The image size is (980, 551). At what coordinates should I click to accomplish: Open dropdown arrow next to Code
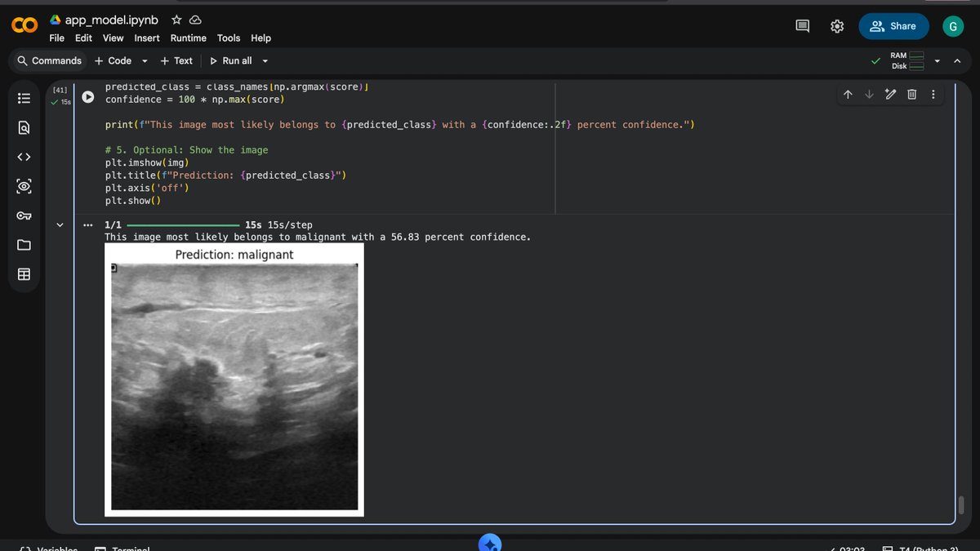145,61
